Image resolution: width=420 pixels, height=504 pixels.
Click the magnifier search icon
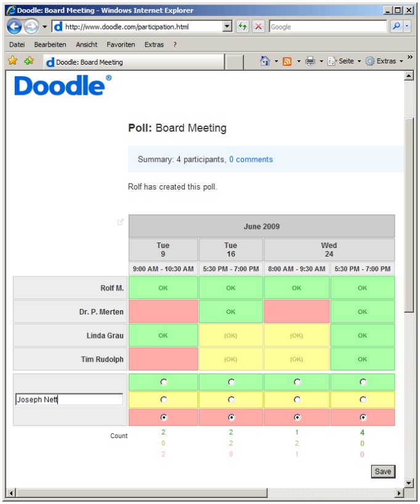[396, 26]
